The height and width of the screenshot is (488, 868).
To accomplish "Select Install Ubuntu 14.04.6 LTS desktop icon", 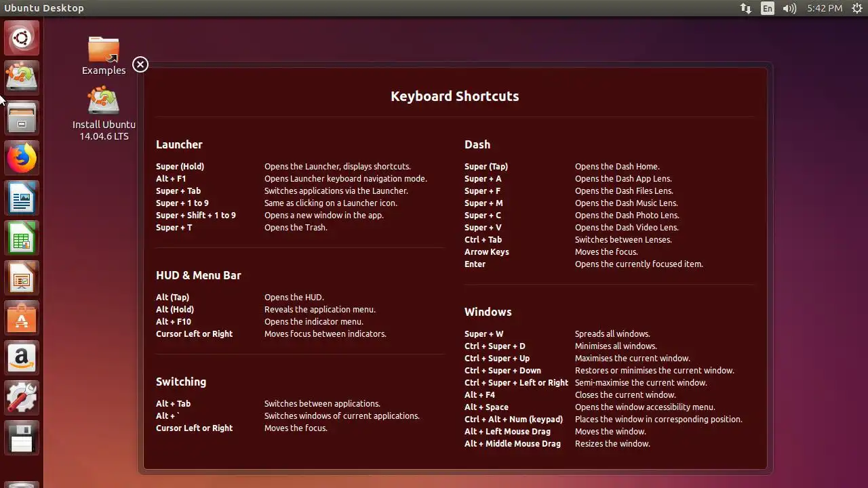I will [x=104, y=113].
